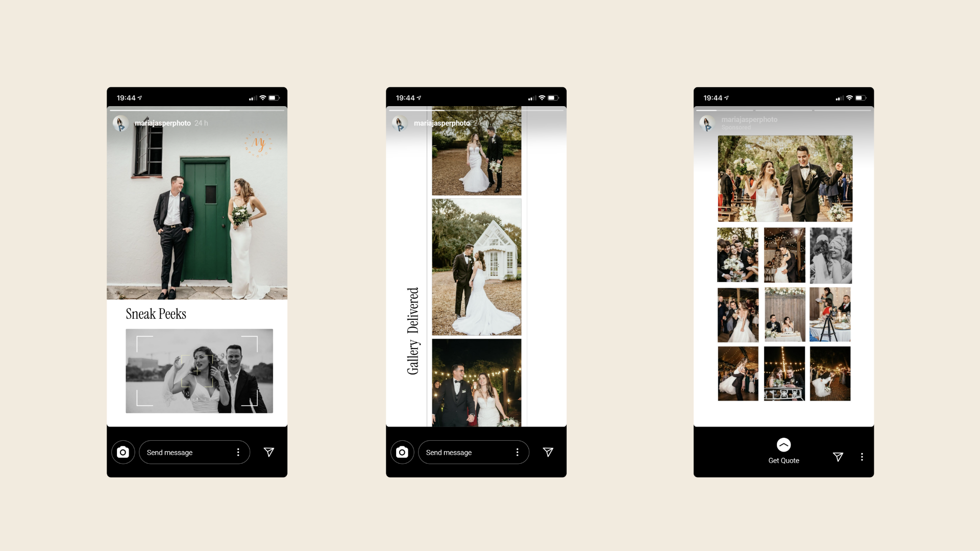Viewport: 980px width, 551px height.
Task: Select large ceremony exit photo in grid
Action: (785, 179)
